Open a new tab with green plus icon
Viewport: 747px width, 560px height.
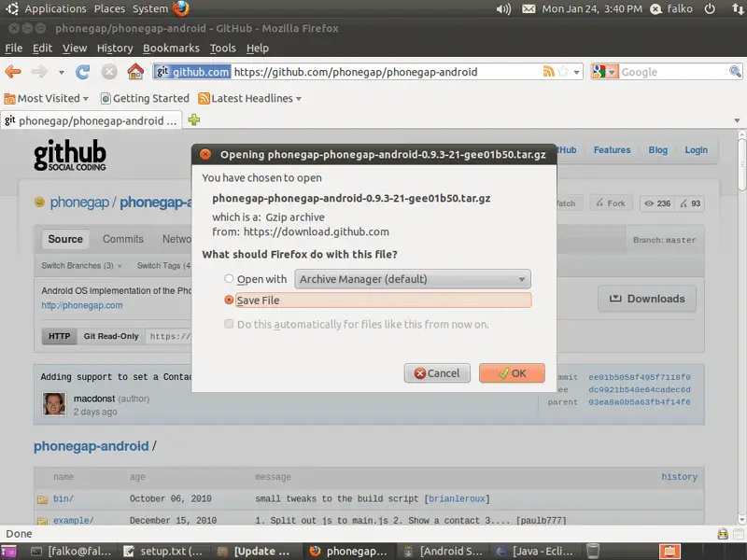coord(194,119)
